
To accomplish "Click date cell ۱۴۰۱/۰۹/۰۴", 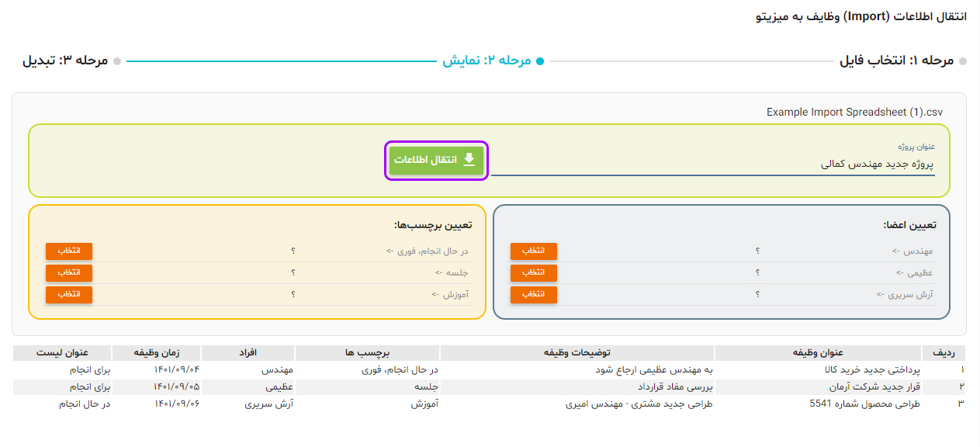I will click(176, 369).
